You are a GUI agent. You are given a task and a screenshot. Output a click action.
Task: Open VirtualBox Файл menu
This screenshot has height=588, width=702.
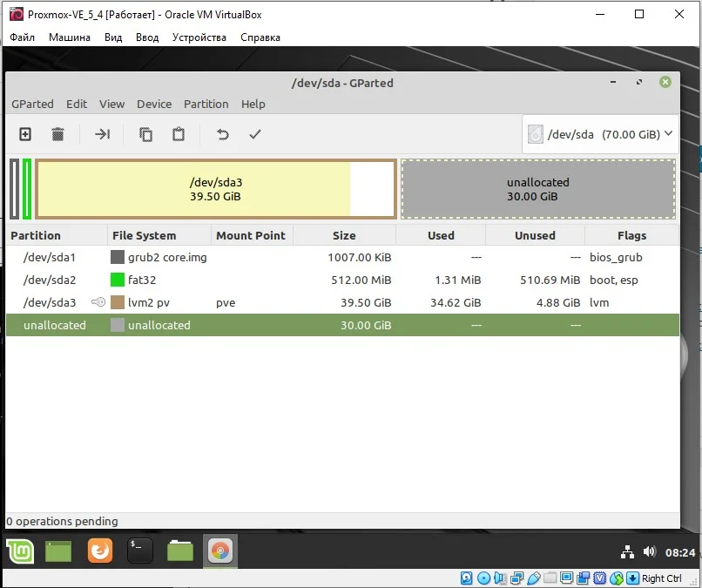[x=22, y=37]
